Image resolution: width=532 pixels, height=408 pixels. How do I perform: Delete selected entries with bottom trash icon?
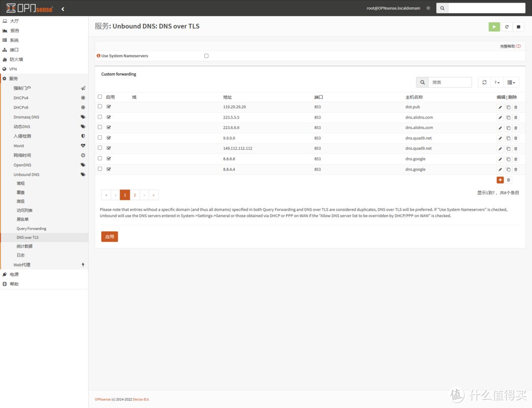tap(508, 180)
